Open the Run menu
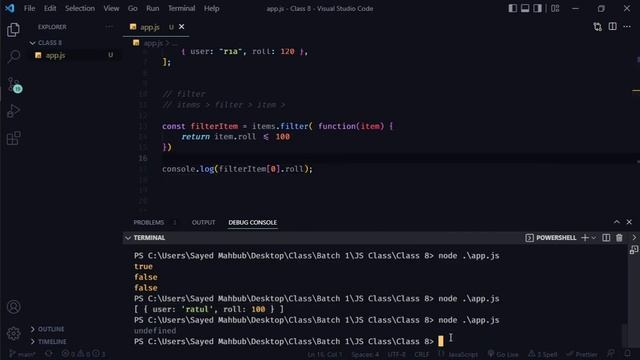Image resolution: width=640 pixels, height=360 pixels. (x=153, y=8)
